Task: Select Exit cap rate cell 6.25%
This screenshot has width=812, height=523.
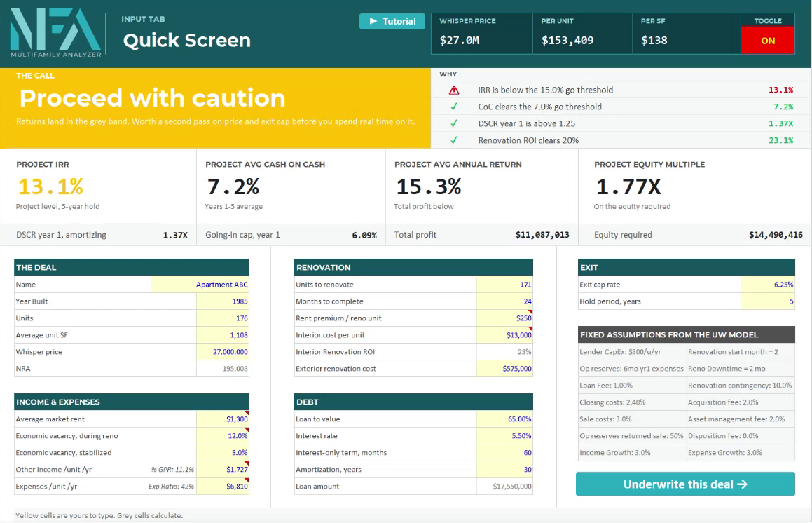Action: click(767, 285)
